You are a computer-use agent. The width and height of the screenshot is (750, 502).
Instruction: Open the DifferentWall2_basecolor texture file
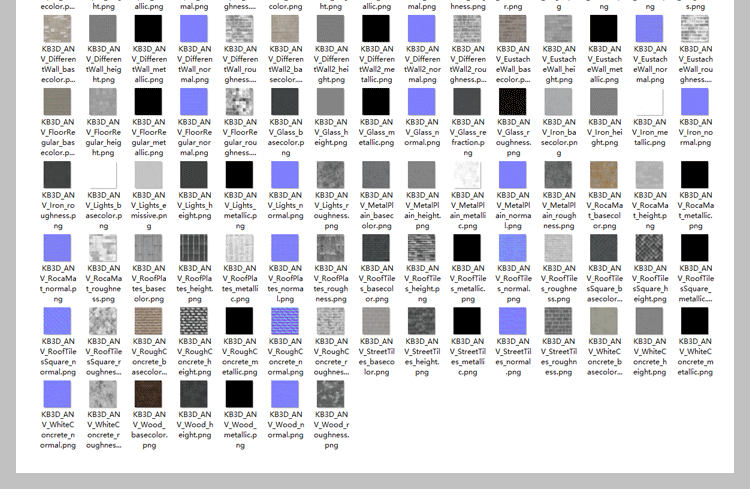click(285, 29)
